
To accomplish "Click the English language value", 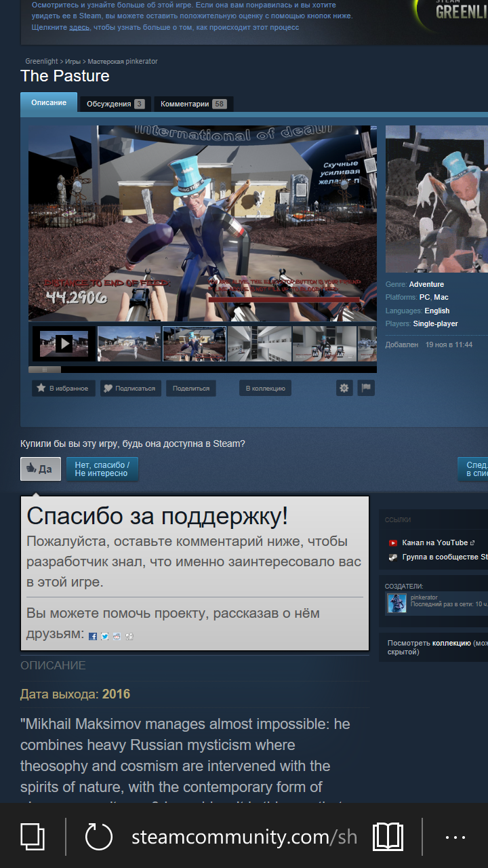I will tap(437, 311).
